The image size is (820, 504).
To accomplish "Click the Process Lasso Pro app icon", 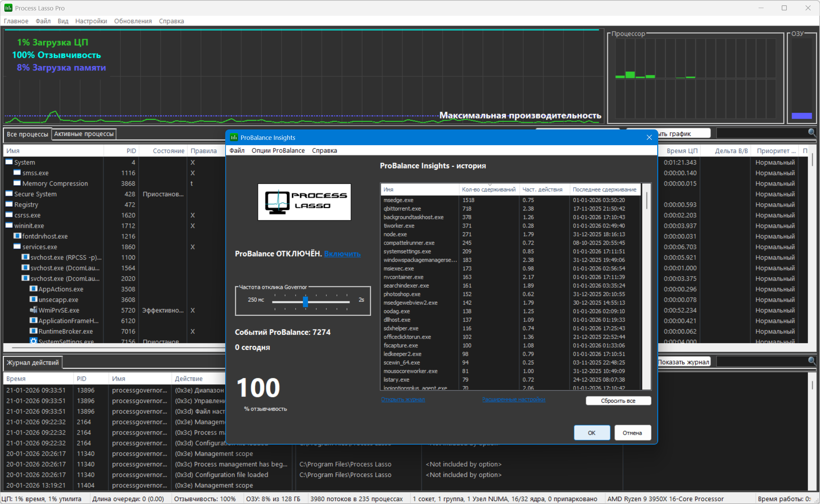I will coord(8,8).
